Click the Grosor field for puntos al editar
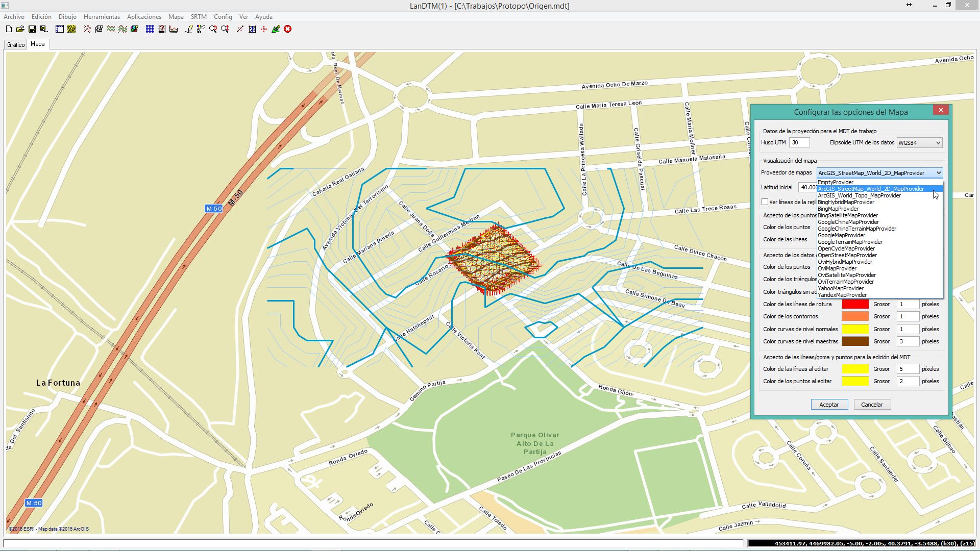 click(908, 381)
